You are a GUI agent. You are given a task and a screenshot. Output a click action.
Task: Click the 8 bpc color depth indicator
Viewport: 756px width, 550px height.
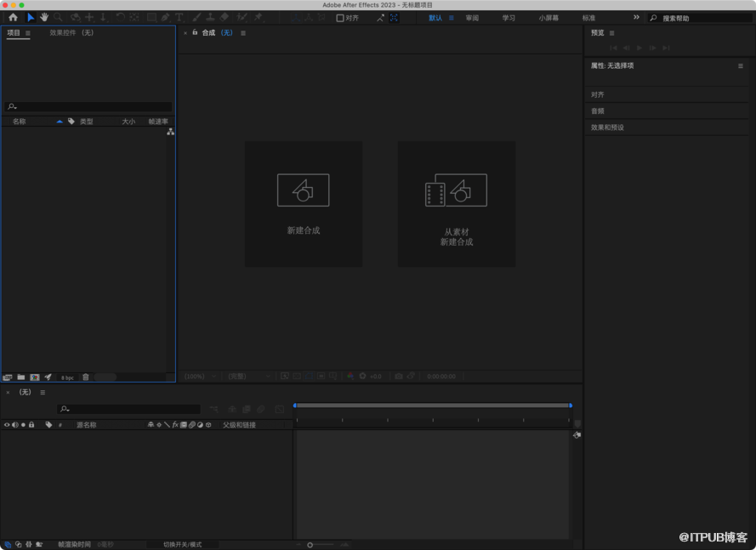(x=67, y=377)
